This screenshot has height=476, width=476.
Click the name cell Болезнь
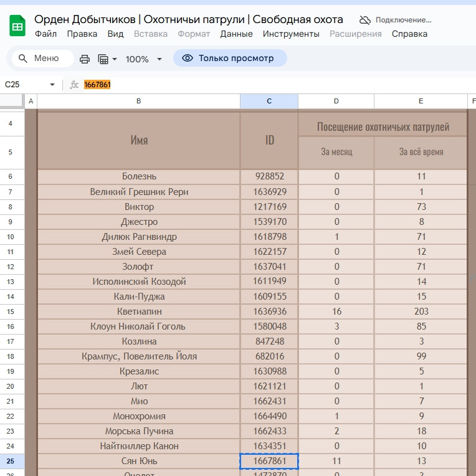click(139, 176)
